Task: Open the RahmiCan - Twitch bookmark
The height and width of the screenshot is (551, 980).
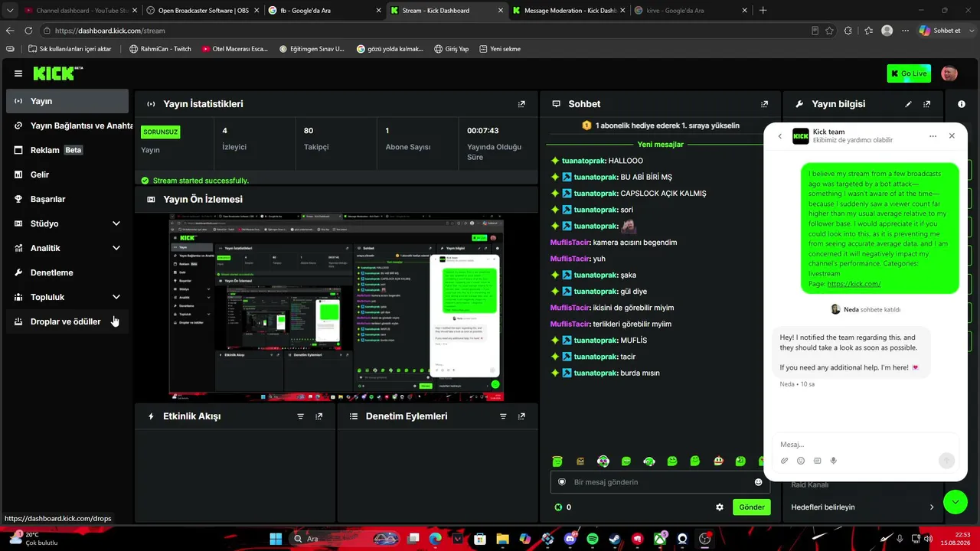Action: tap(160, 49)
